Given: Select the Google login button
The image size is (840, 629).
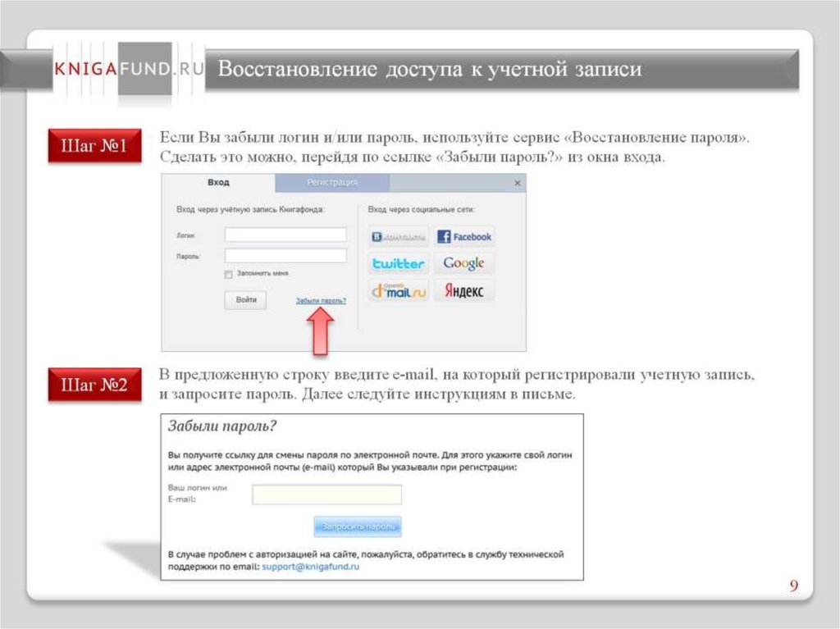Looking at the screenshot, I should (x=464, y=264).
